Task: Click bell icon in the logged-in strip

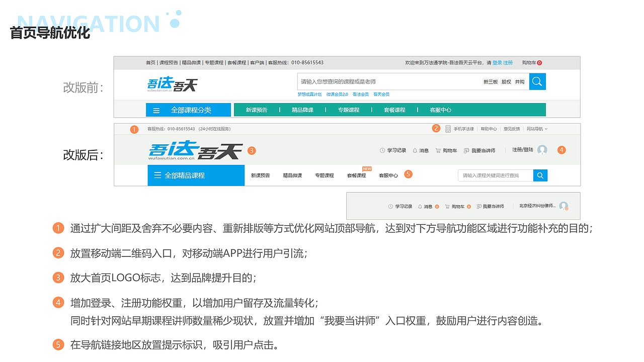Action: (x=420, y=206)
